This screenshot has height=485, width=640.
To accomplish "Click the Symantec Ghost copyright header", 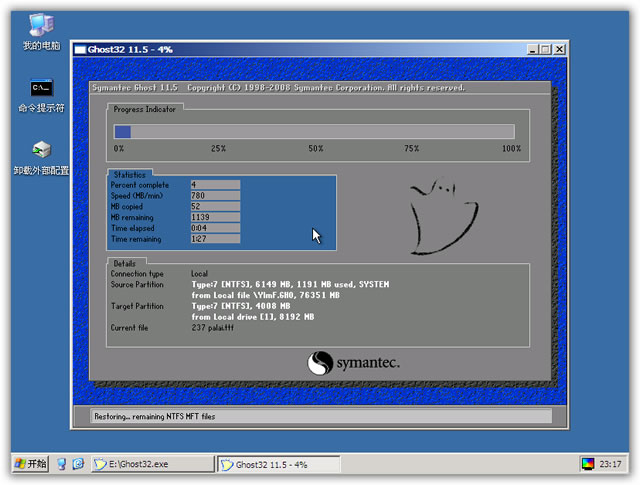I will pos(278,88).
